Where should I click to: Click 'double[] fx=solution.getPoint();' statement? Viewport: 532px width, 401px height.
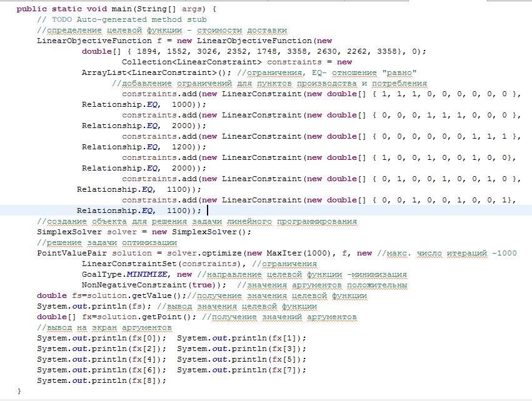(x=116, y=317)
